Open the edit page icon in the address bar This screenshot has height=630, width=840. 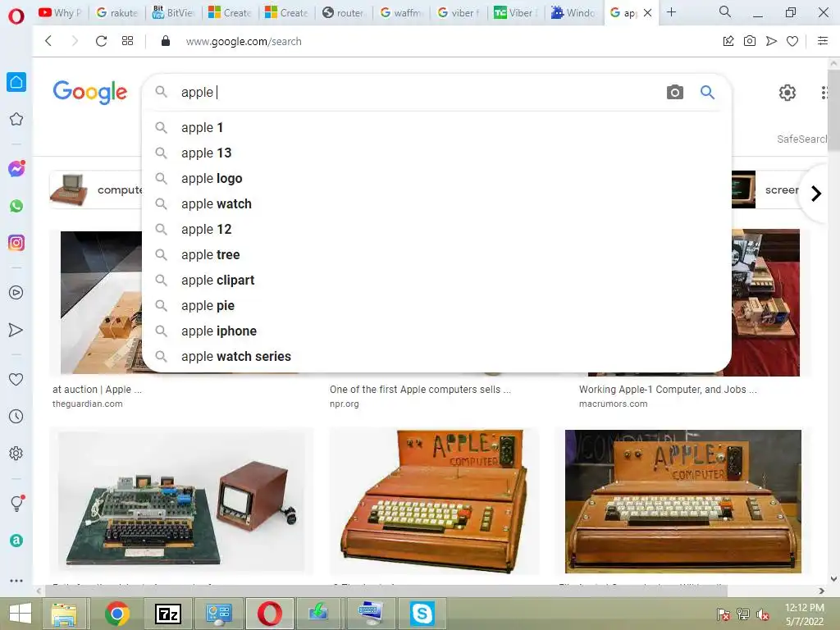(x=728, y=41)
